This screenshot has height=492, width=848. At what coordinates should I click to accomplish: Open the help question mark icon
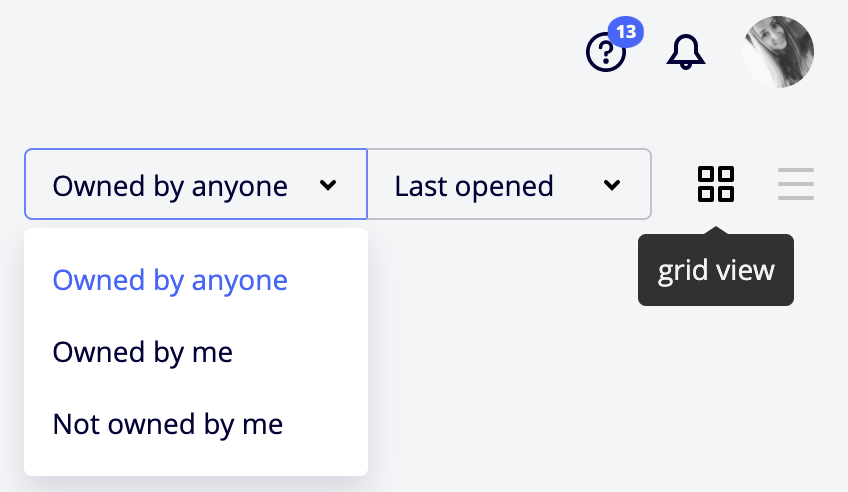605,53
